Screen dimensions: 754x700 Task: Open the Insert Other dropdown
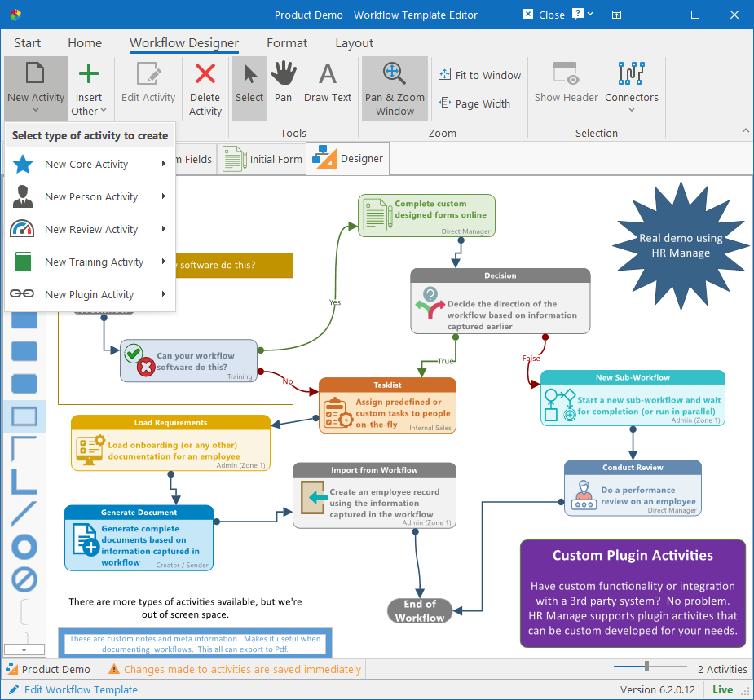89,89
